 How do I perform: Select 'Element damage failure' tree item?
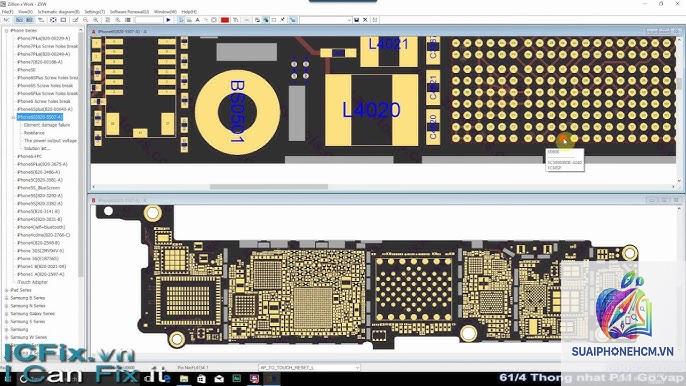click(x=47, y=125)
